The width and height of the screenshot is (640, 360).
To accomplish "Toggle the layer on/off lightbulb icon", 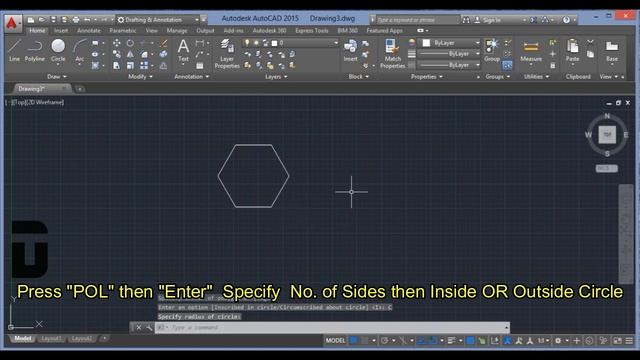I will [247, 43].
